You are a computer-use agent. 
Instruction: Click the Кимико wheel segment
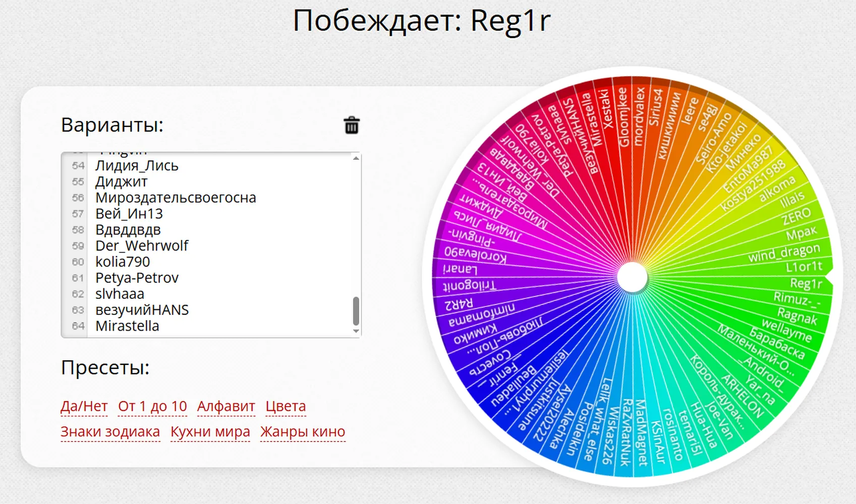(476, 335)
